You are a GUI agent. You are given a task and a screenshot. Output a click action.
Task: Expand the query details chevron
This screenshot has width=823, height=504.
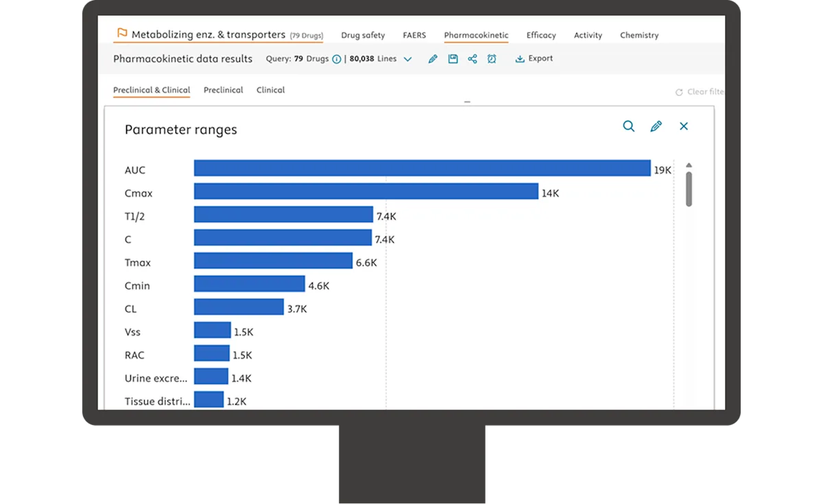pos(407,60)
